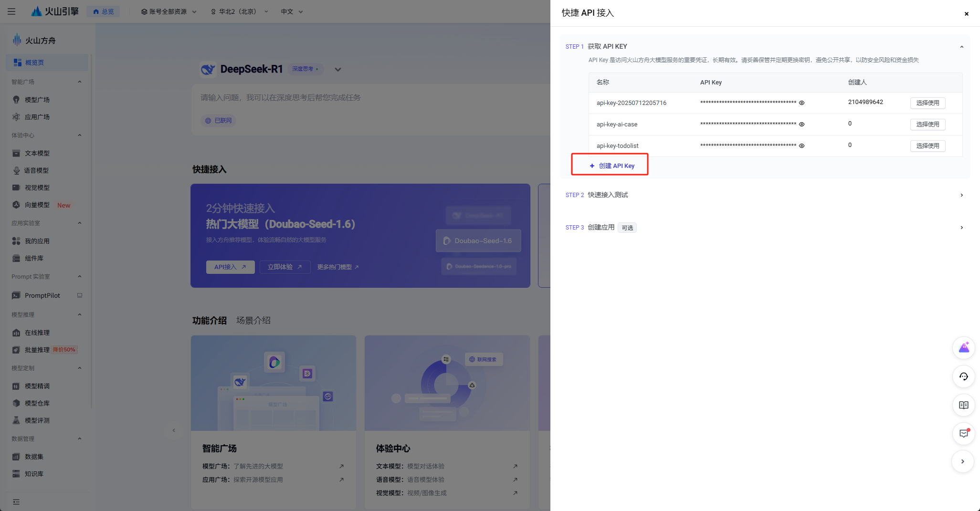Open 在线推理 page
The height and width of the screenshot is (511, 980).
(x=37, y=333)
